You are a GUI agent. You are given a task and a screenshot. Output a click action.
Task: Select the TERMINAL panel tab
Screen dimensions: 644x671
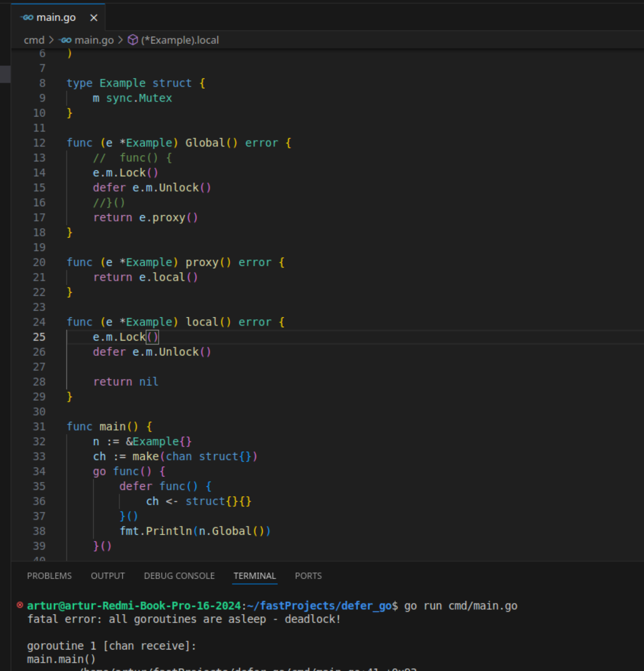tap(255, 576)
